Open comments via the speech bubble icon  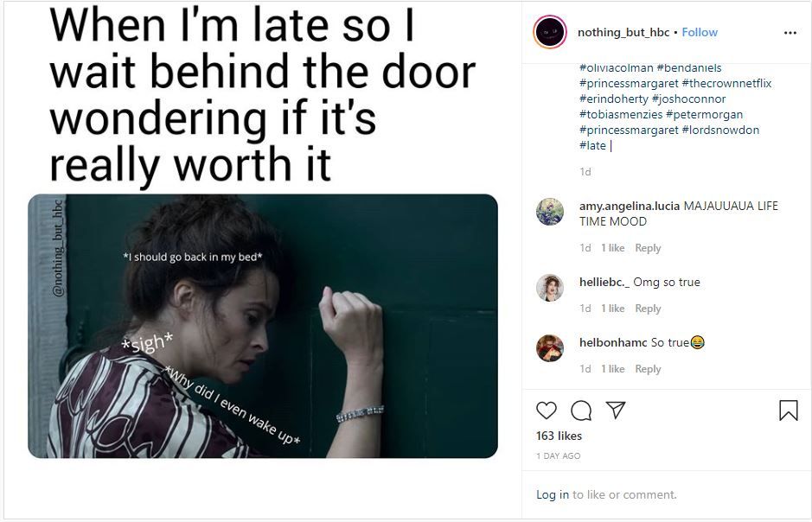coord(581,411)
